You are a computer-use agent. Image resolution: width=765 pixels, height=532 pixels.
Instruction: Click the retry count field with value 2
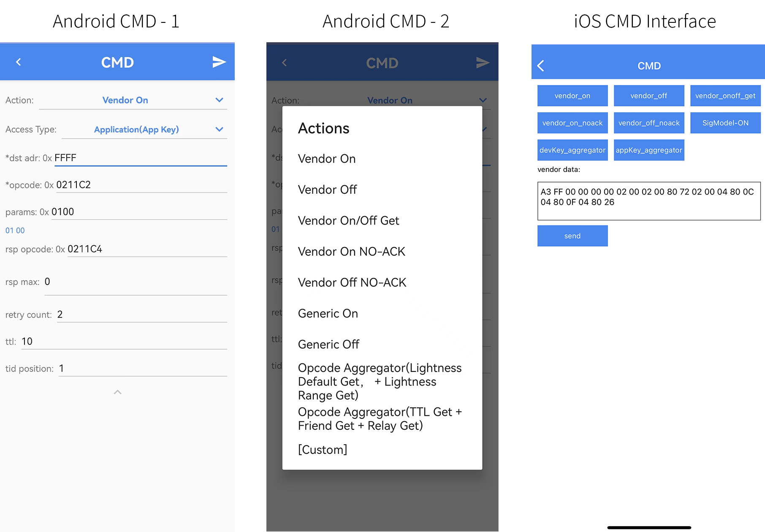pyautogui.click(x=142, y=315)
